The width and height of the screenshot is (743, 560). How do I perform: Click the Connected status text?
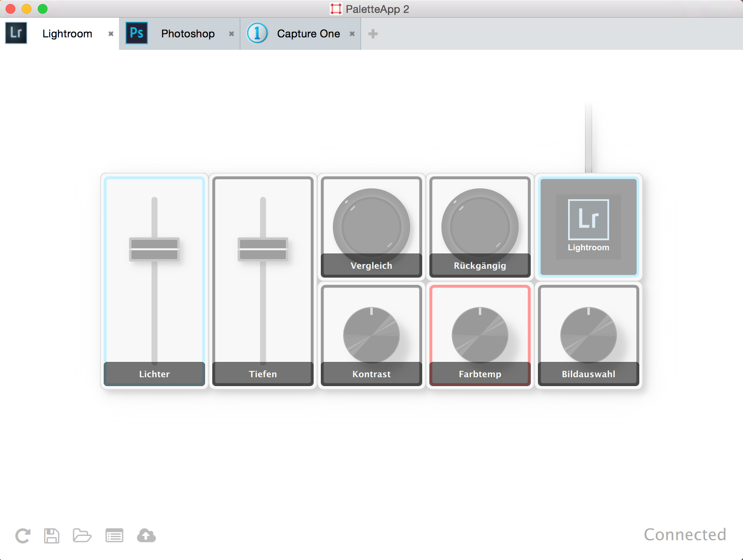coord(685,535)
